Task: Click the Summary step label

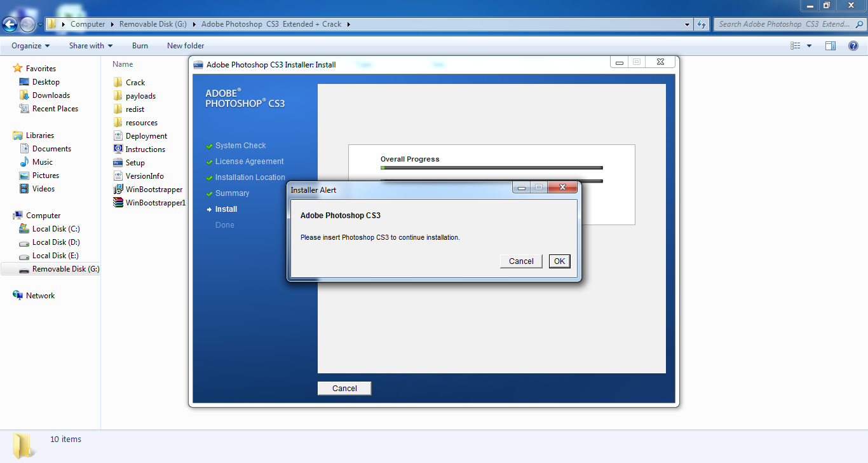Action: point(232,193)
